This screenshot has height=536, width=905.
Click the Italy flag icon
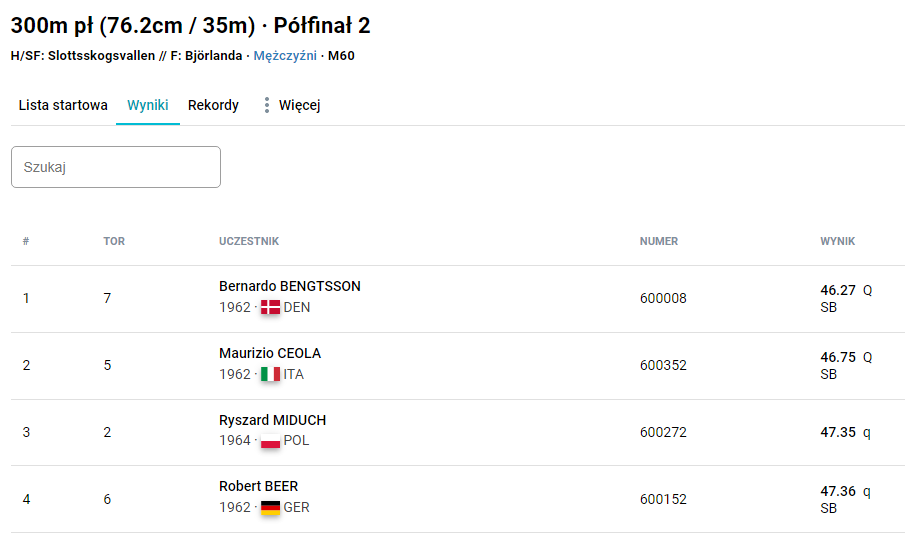click(270, 375)
